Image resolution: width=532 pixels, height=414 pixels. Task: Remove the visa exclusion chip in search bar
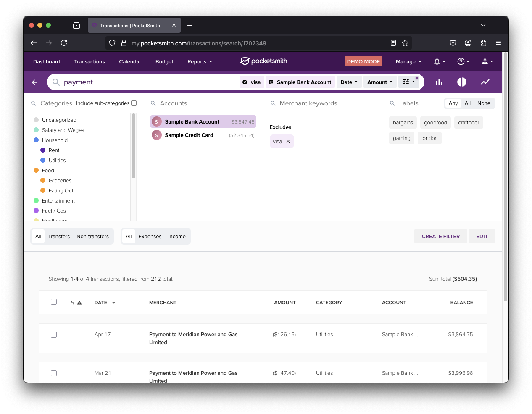tap(245, 82)
